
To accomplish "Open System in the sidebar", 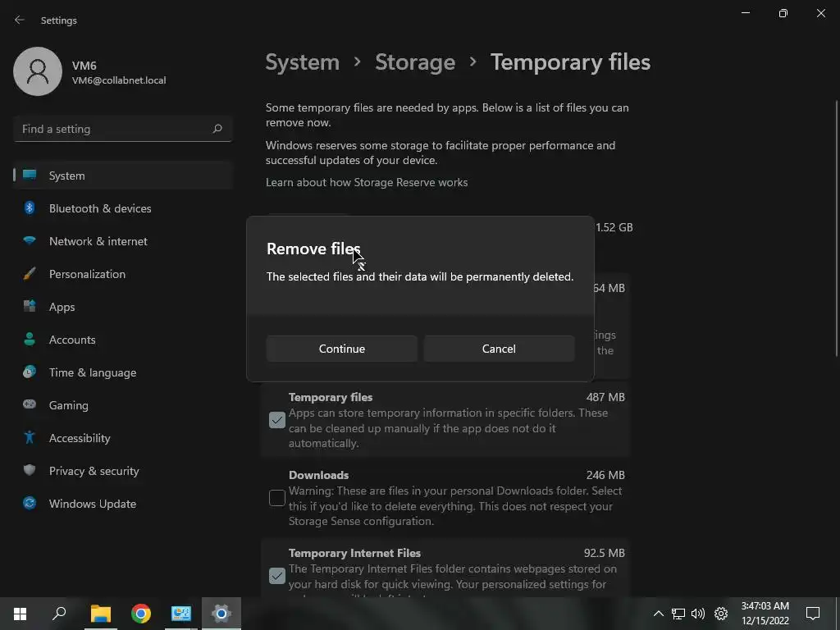I will 123,176.
